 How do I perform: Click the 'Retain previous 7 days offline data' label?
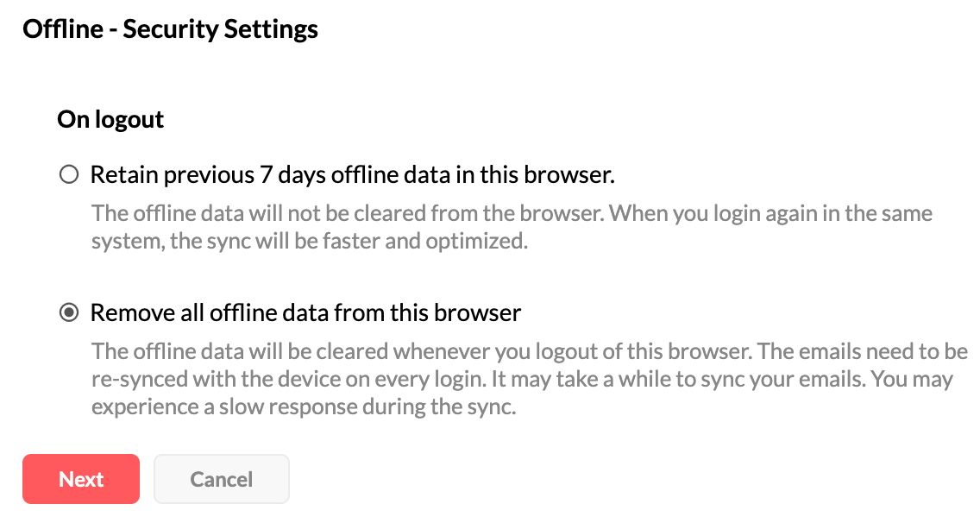(x=352, y=175)
